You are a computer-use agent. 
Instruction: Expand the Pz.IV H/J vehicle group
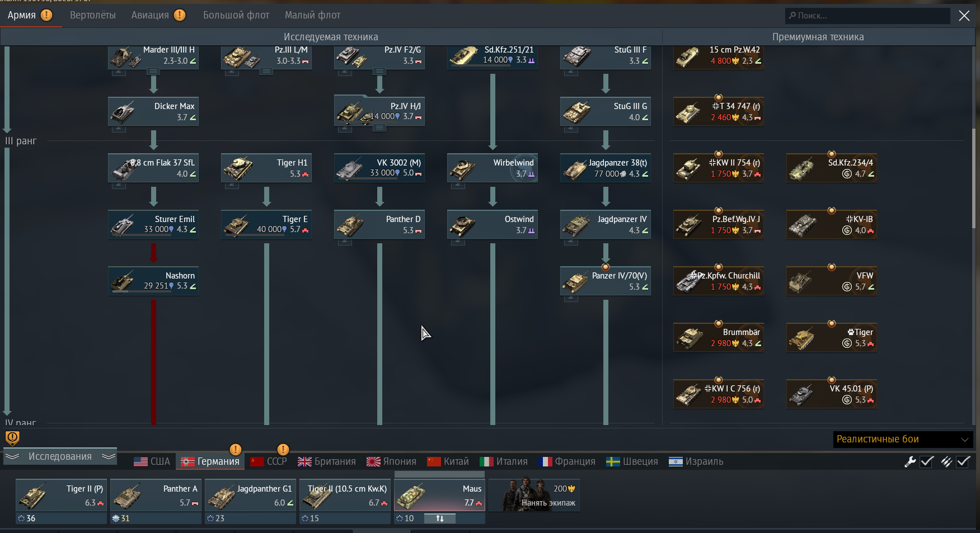click(x=379, y=128)
